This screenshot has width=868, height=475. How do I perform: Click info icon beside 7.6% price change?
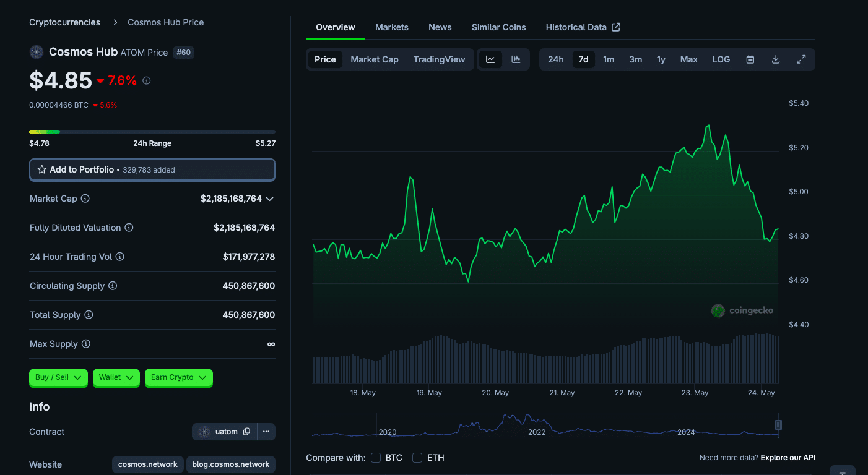coord(147,80)
